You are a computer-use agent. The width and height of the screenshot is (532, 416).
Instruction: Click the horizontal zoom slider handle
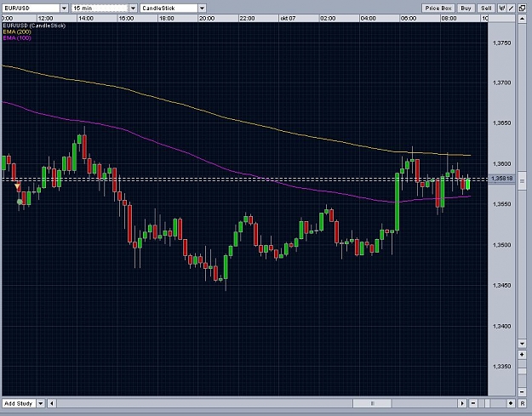pos(489,403)
